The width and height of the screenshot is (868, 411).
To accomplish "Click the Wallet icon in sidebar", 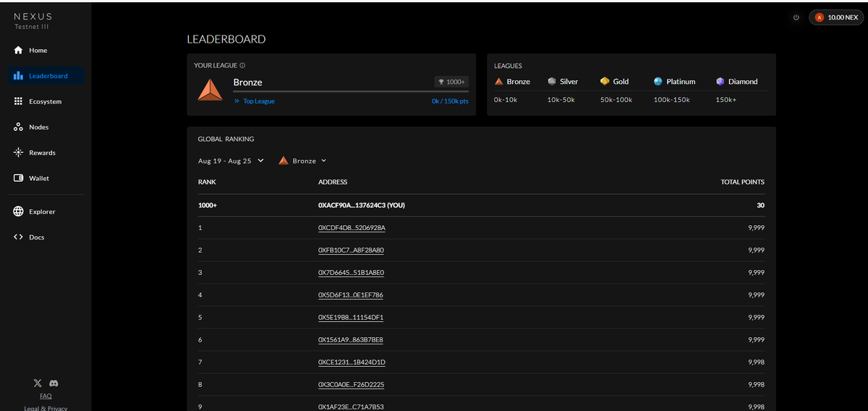I will click(19, 178).
